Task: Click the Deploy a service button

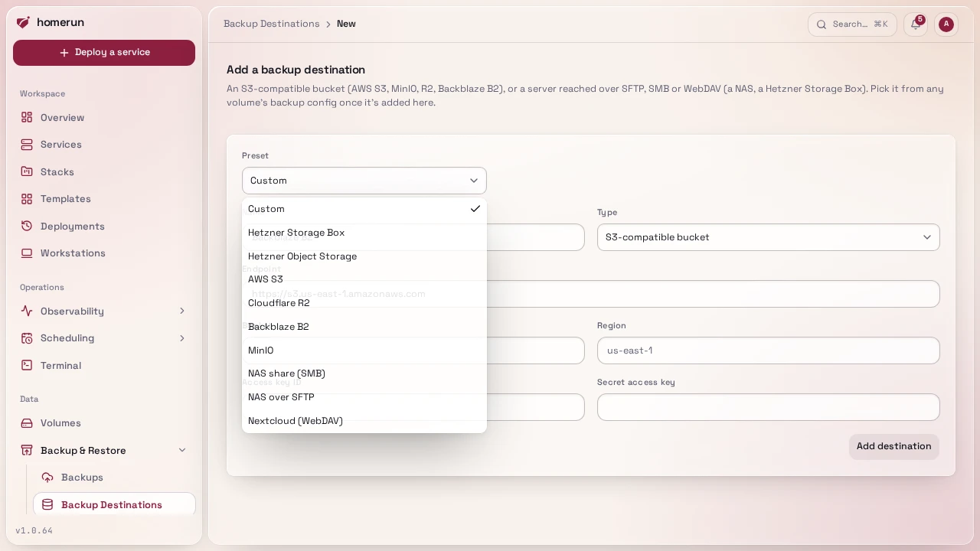Action: 104,53
